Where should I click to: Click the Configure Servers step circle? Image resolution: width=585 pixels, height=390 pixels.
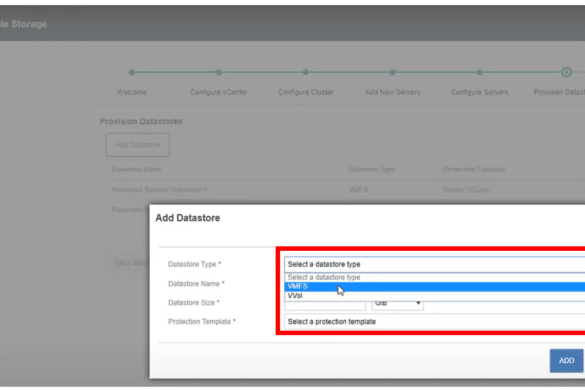coord(479,72)
